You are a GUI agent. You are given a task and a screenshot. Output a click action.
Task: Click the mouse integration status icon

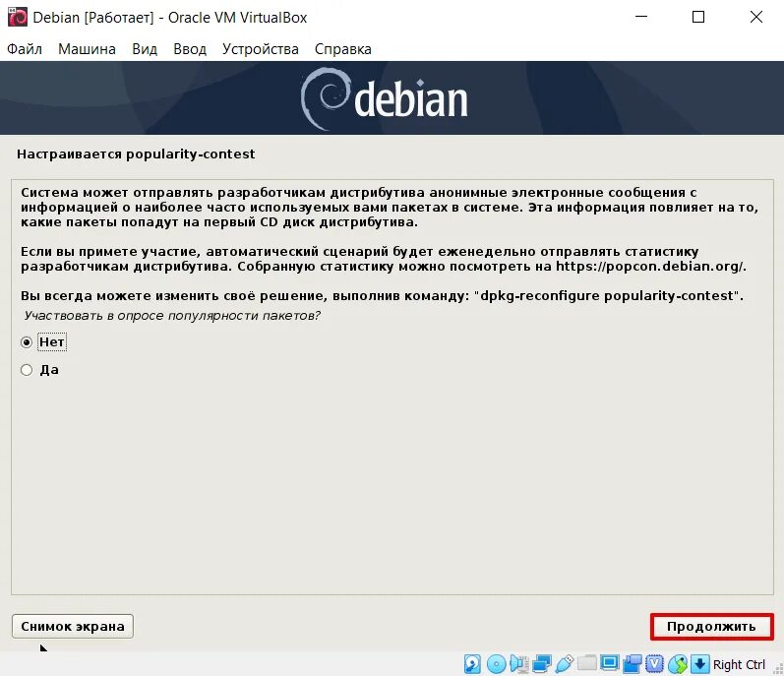pos(678,664)
